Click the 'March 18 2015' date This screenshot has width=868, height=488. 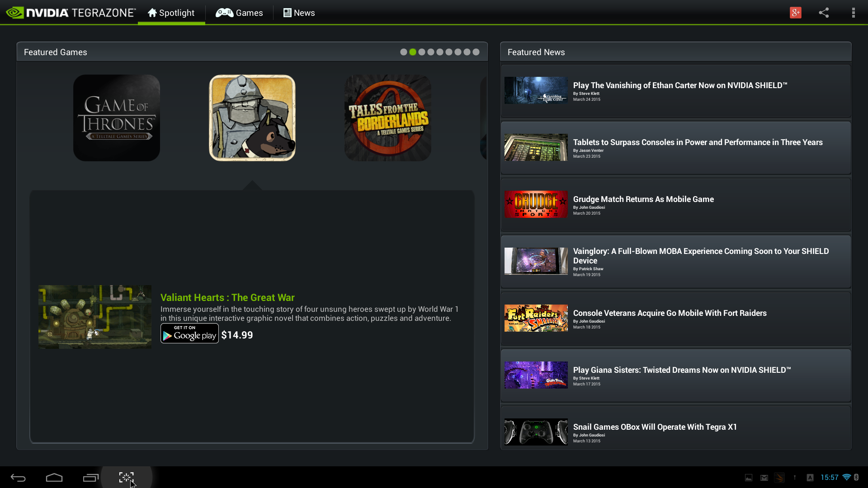(x=587, y=327)
